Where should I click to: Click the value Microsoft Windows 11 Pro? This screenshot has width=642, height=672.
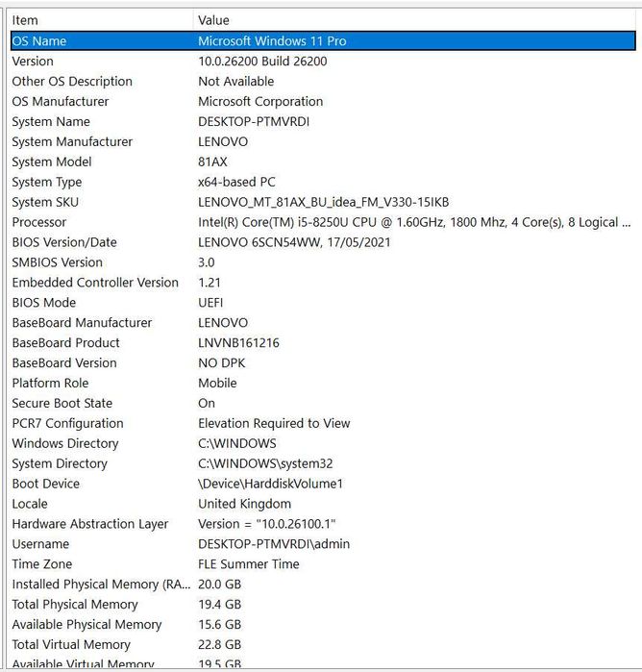pos(272,41)
